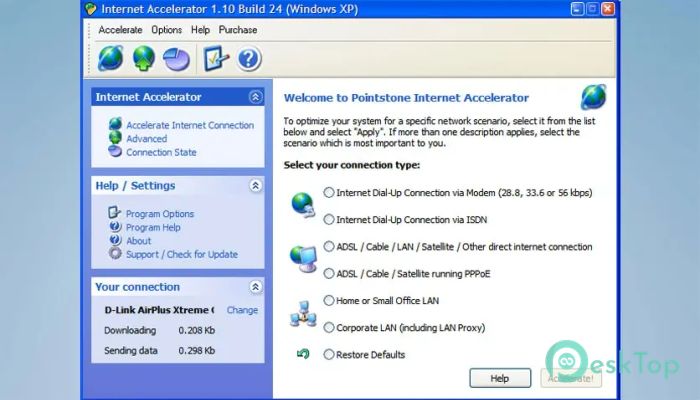Click the Help / Settings panel header title

pyautogui.click(x=135, y=185)
